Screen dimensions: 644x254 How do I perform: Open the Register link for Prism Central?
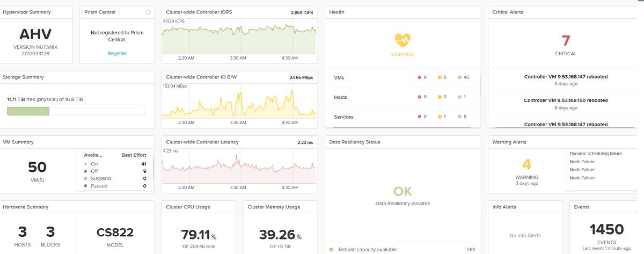(x=117, y=53)
